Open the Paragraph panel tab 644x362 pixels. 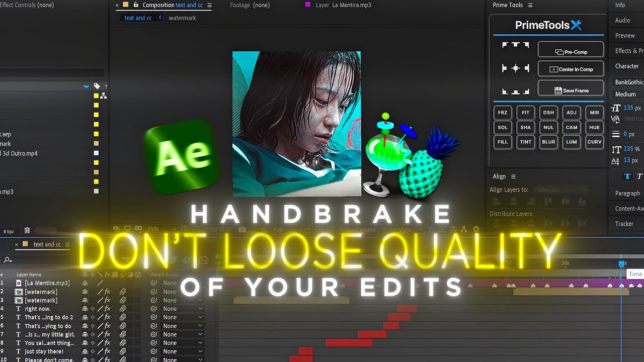pyautogui.click(x=627, y=193)
